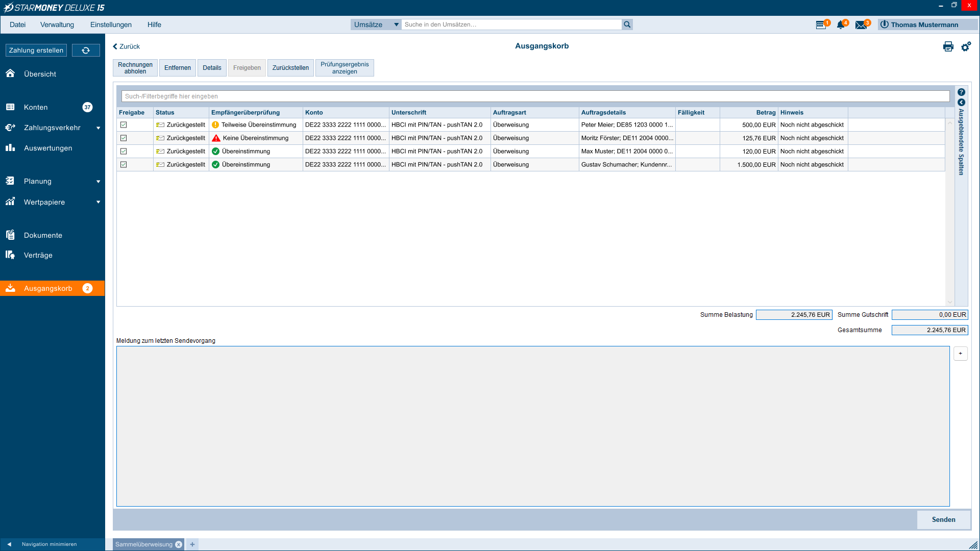This screenshot has width=980, height=551.
Task: Start data refresh with the sync icon
Action: click(x=86, y=50)
